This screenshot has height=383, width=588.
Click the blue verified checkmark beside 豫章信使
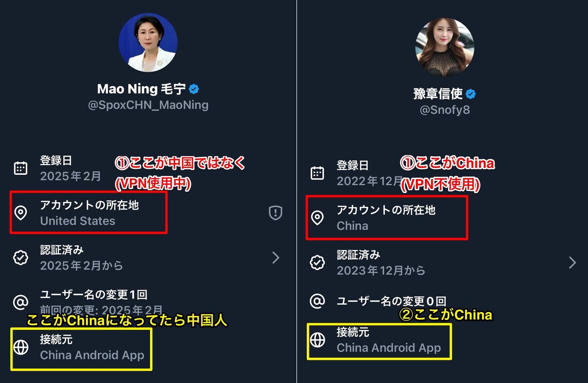(x=470, y=94)
